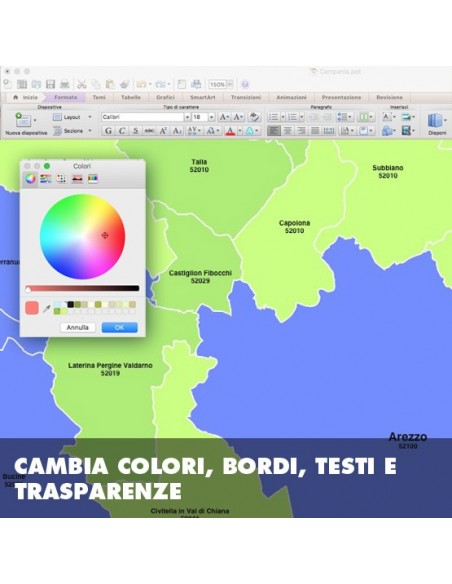Expand the Nuova diapositiva dropdown arrow
Screen dimensions: 452x584
(x=35, y=120)
